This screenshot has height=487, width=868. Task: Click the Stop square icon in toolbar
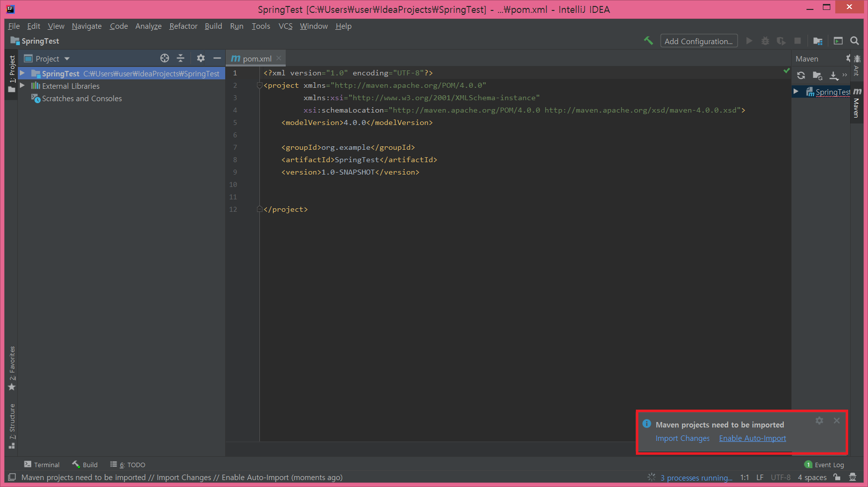798,41
